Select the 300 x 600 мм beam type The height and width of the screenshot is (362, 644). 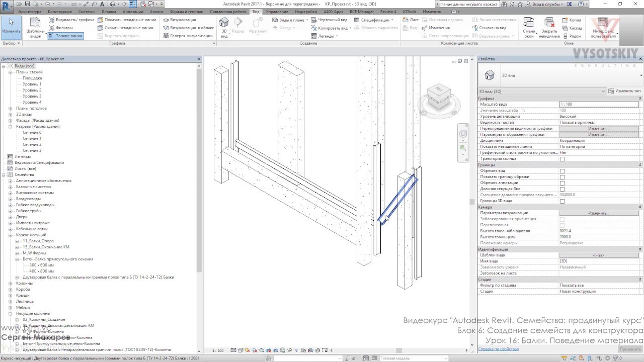tap(41, 265)
